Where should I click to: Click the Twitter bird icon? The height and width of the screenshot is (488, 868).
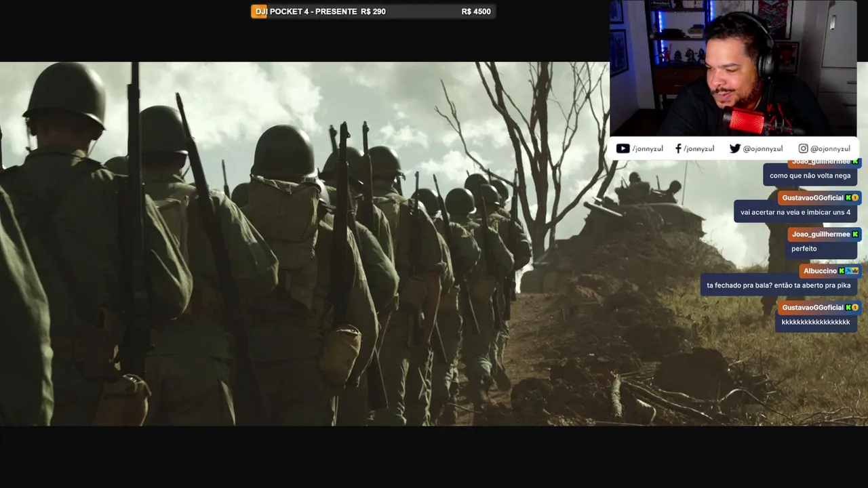[x=735, y=148]
